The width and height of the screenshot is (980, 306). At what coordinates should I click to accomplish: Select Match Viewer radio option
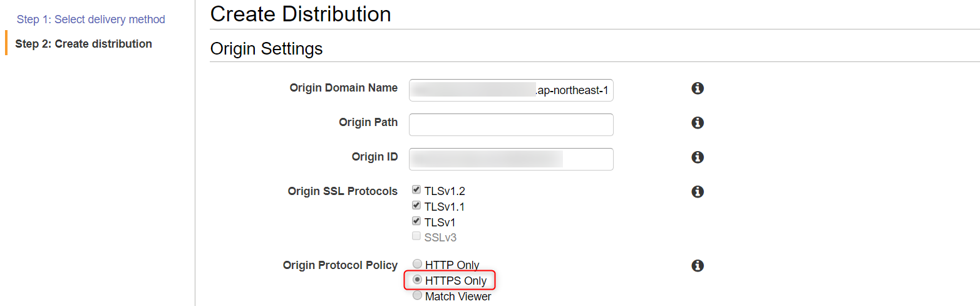pyautogui.click(x=418, y=295)
